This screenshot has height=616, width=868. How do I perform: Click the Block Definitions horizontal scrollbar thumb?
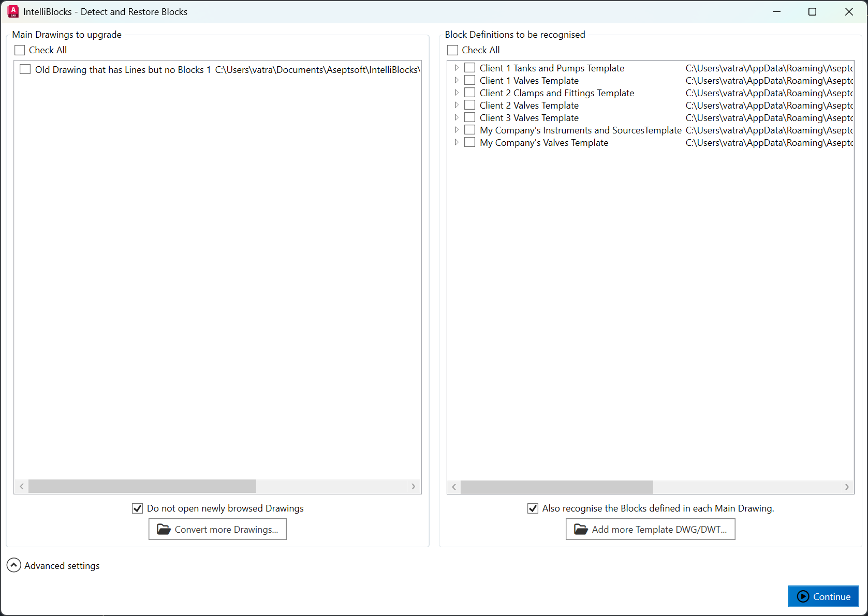tap(556, 487)
